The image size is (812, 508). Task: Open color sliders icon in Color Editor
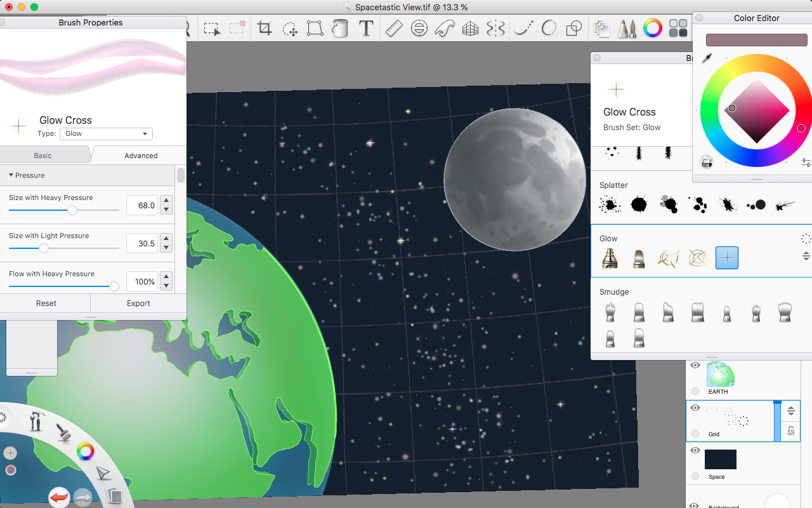point(806,162)
